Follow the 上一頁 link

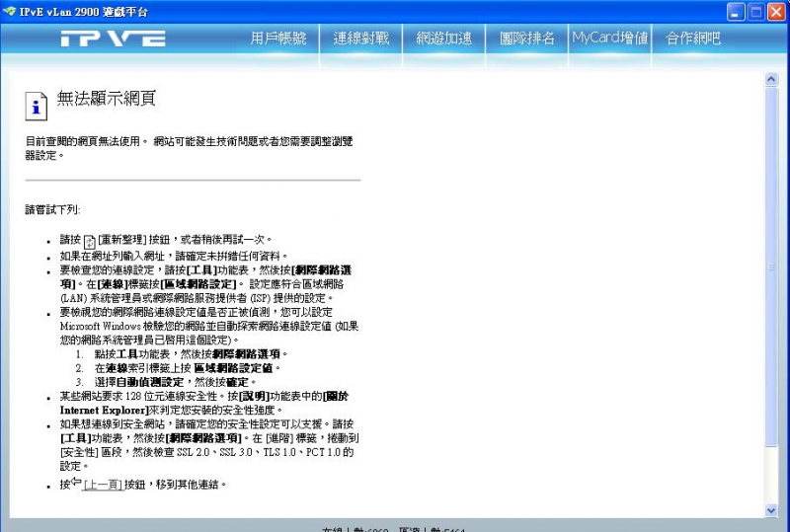pyautogui.click(x=103, y=485)
